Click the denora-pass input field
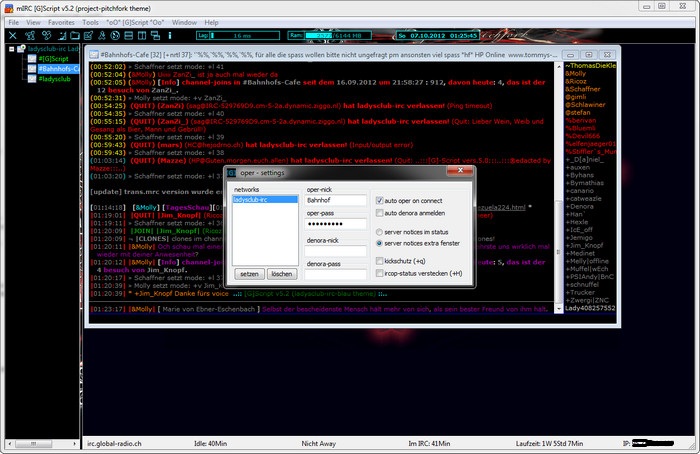The width and height of the screenshot is (700, 454). 335,274
